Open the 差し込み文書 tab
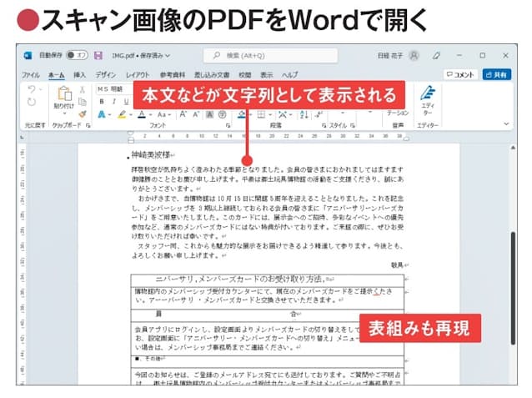This screenshot has height=398, width=532. point(212,75)
